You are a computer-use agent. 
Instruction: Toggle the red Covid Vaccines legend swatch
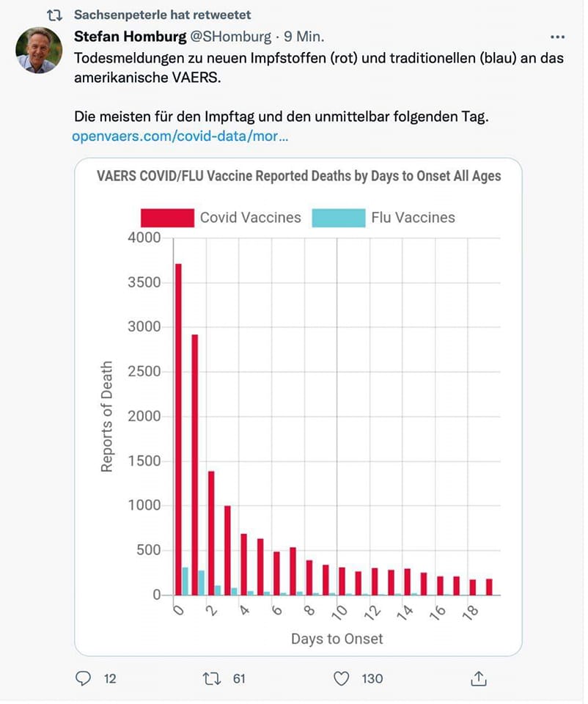click(x=166, y=217)
